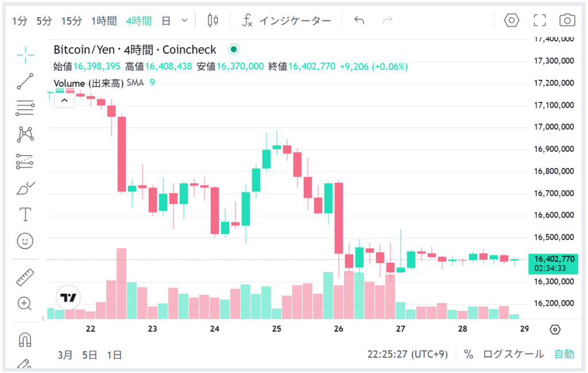Select the text annotation tool

[x=25, y=214]
